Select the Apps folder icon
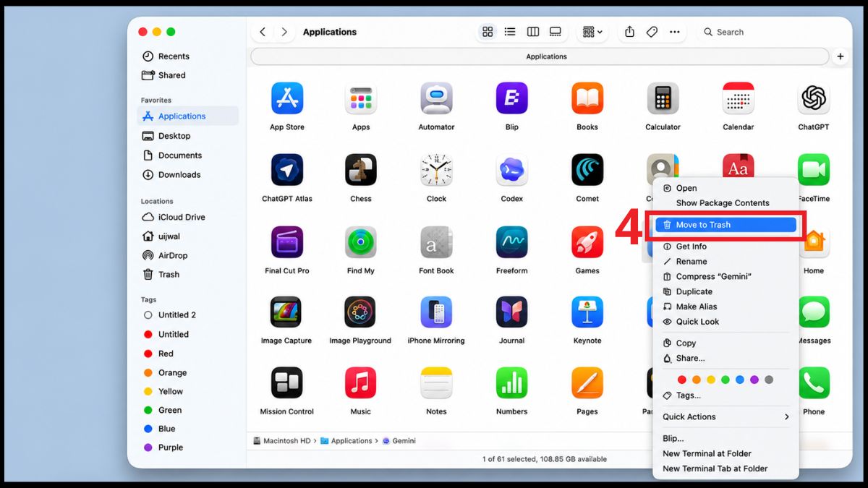This screenshot has height=488, width=868. (x=360, y=98)
